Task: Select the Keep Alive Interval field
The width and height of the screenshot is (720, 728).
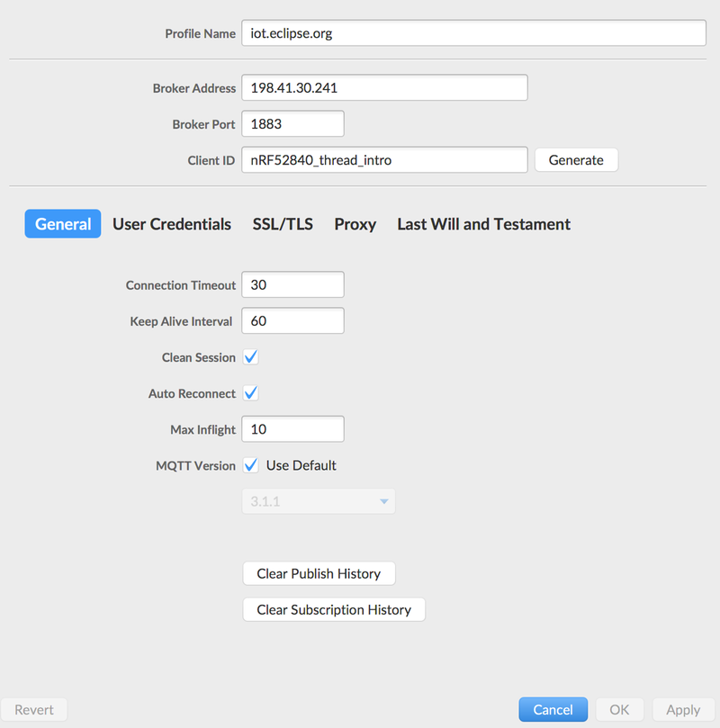Action: pyautogui.click(x=292, y=321)
